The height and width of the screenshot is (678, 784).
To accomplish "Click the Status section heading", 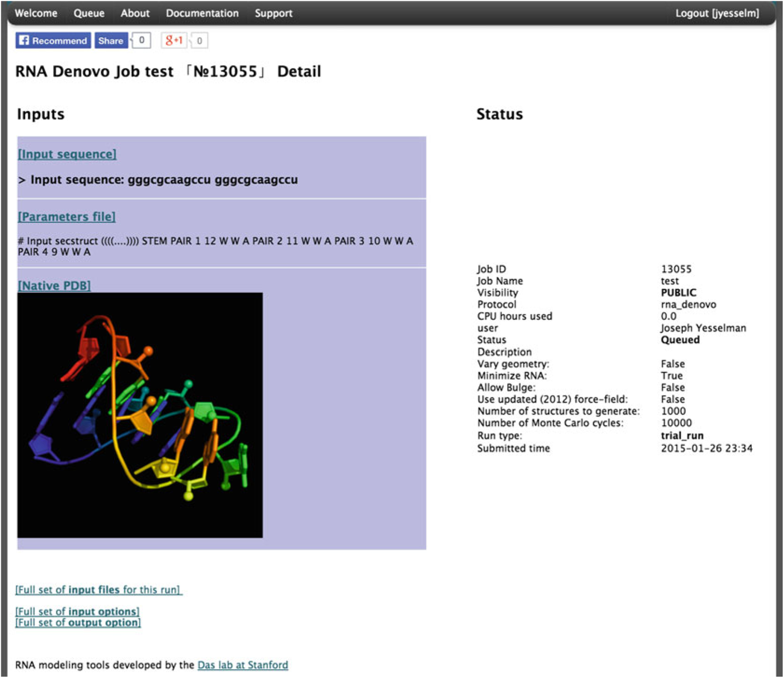I will 500,114.
